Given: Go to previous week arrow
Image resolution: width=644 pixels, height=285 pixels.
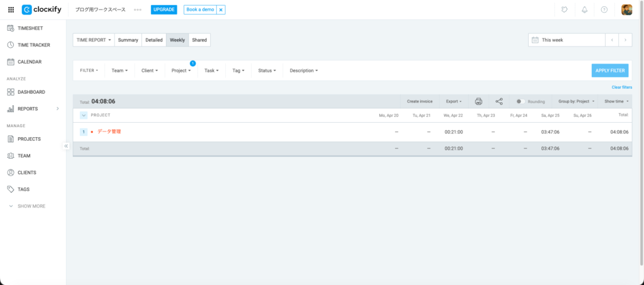Looking at the screenshot, I should [x=611, y=40].
